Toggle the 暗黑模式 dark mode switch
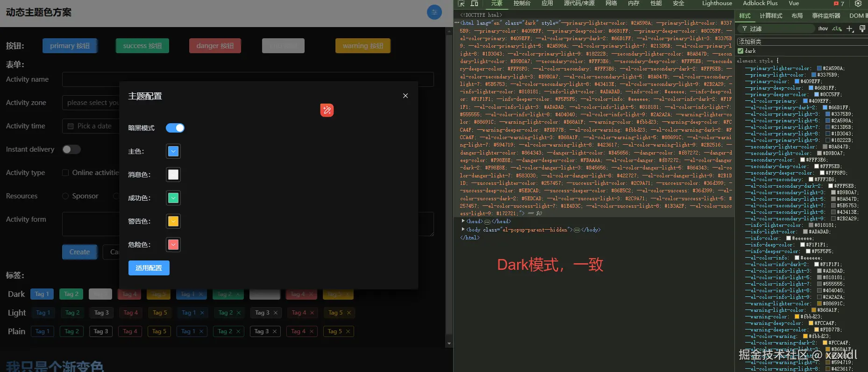The width and height of the screenshot is (868, 372). 175,128
